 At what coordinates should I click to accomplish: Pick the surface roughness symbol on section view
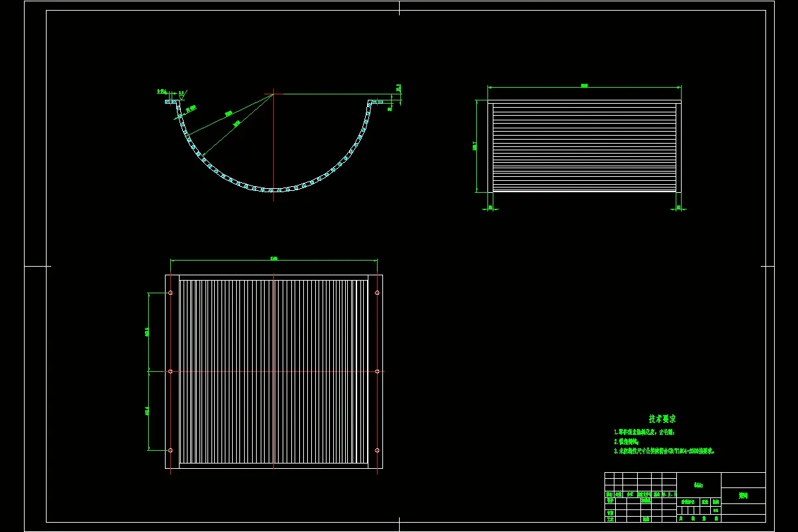pyautogui.click(x=182, y=95)
